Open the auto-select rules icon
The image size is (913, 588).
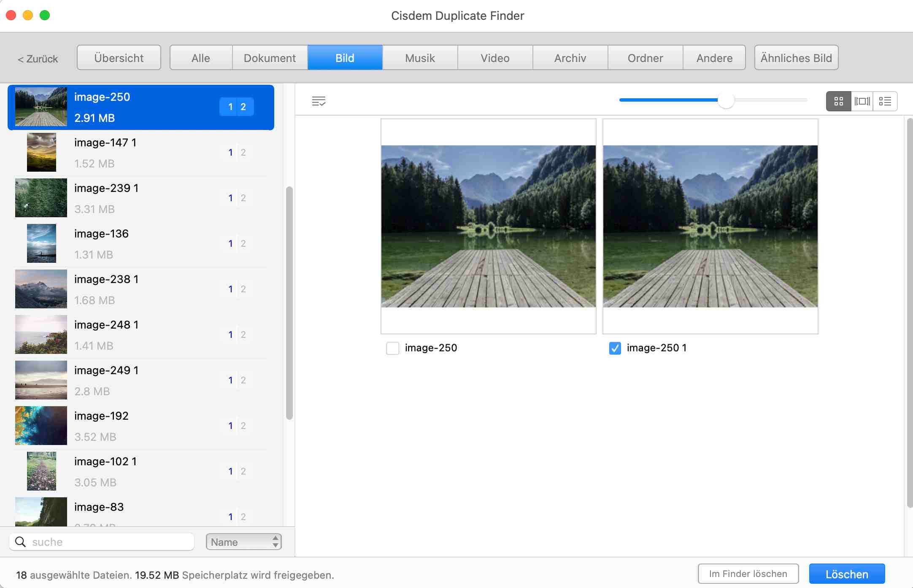(x=319, y=101)
